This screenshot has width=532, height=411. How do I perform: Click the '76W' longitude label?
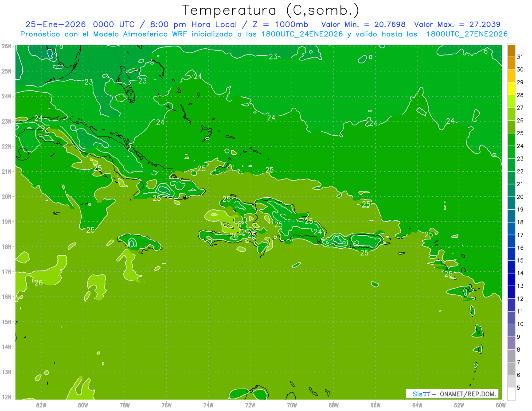[x=166, y=405]
